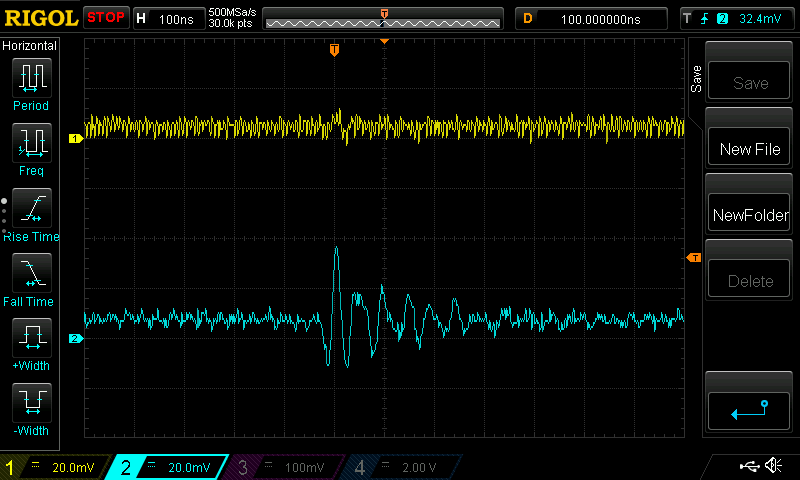Screen dimensions: 800x480
Task: Click the Horizontal menu title
Action: (30, 46)
